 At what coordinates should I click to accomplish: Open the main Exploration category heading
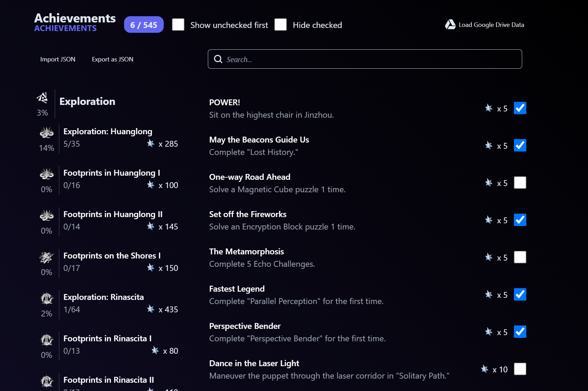point(87,101)
